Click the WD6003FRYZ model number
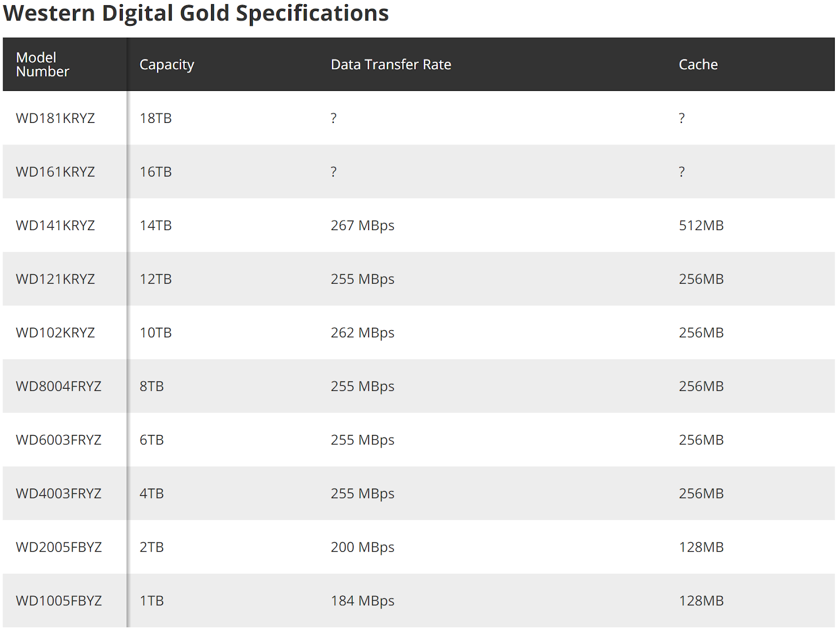The width and height of the screenshot is (840, 631). tap(58, 440)
